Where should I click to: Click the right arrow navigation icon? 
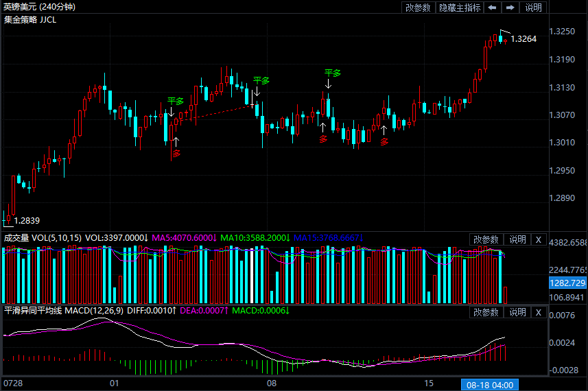pos(510,8)
